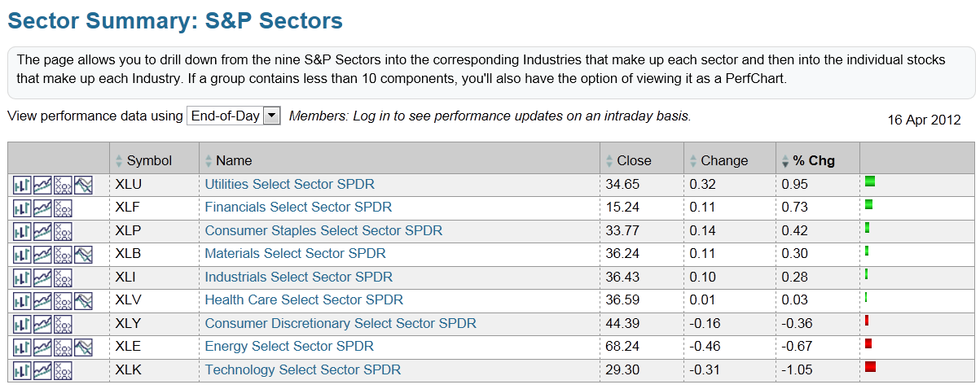980x389 pixels.
Task: Open the PerfChart icon for XLV
Action: click(83, 300)
